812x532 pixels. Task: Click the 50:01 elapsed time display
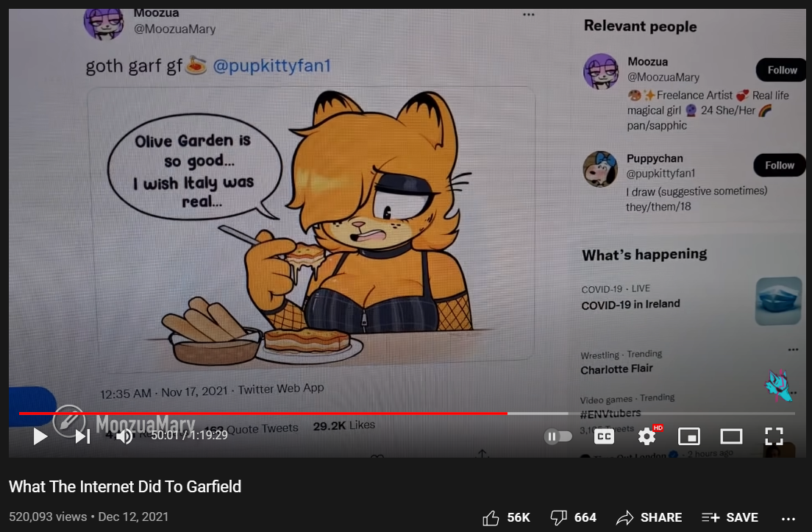pos(164,435)
